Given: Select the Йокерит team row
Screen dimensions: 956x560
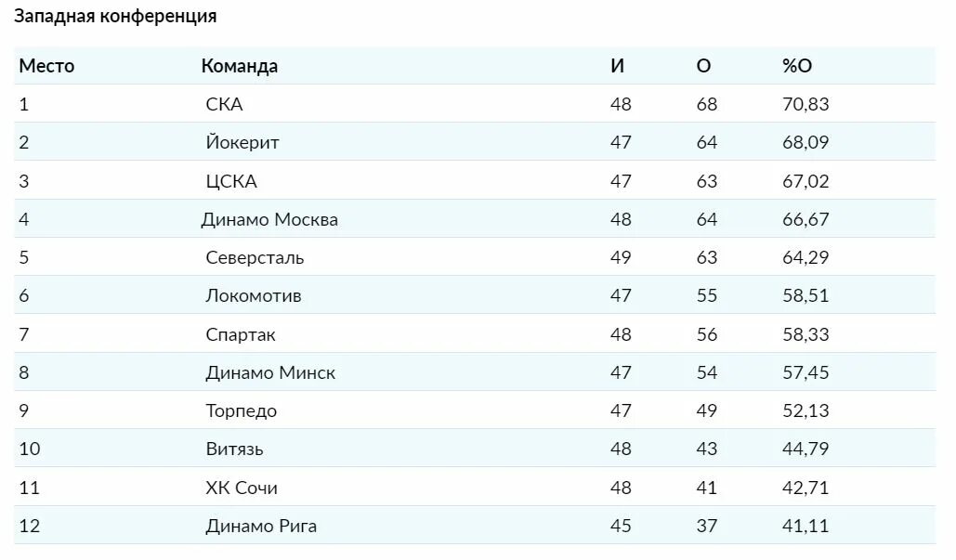Looking at the screenshot, I should (242, 142).
